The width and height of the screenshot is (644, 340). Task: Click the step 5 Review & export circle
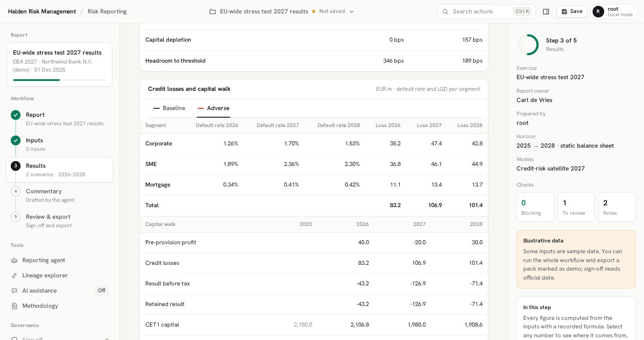click(x=16, y=217)
